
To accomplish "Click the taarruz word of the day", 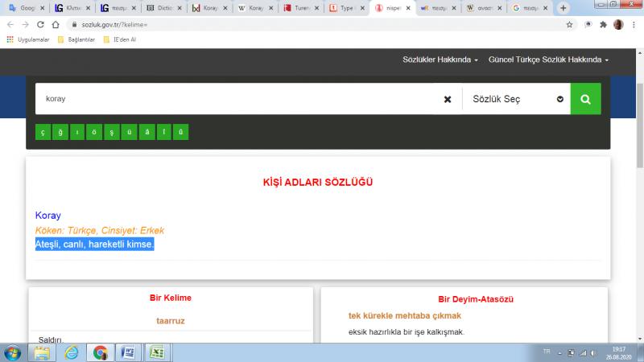I will pos(171,321).
